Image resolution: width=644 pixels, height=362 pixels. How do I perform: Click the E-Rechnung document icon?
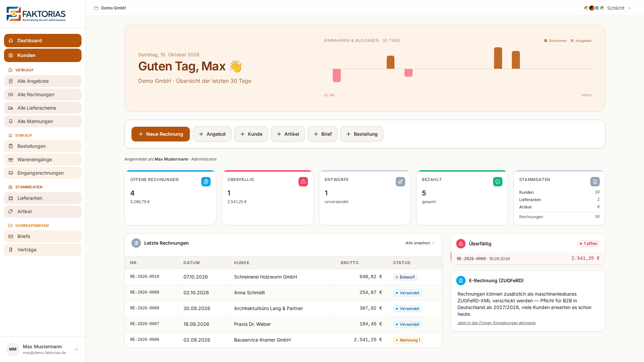tap(461, 281)
